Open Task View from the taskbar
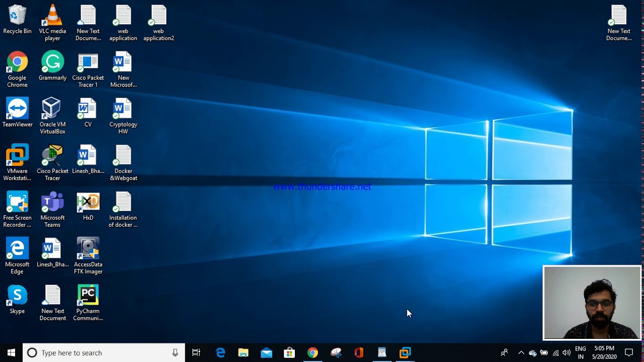Viewport: 644px width, 362px height. click(x=196, y=353)
